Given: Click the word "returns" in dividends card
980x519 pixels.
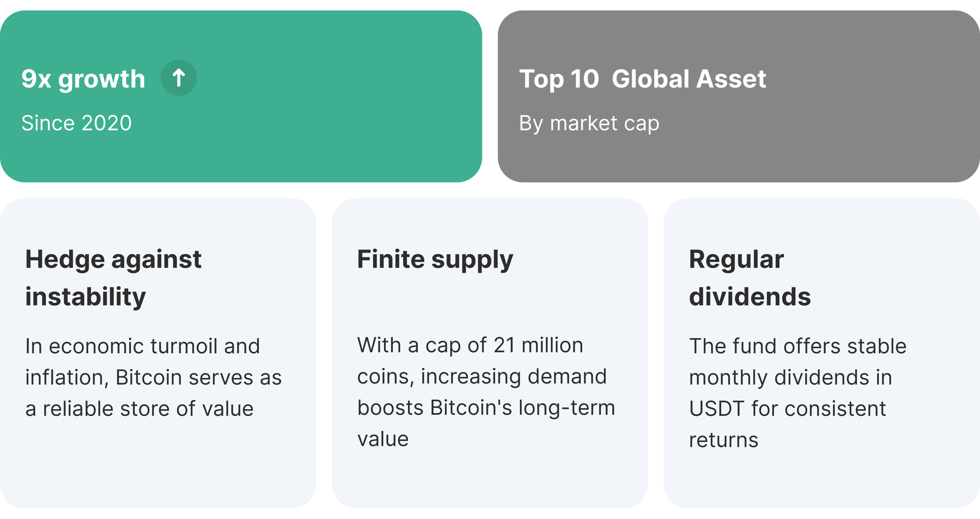Looking at the screenshot, I should click(x=724, y=440).
